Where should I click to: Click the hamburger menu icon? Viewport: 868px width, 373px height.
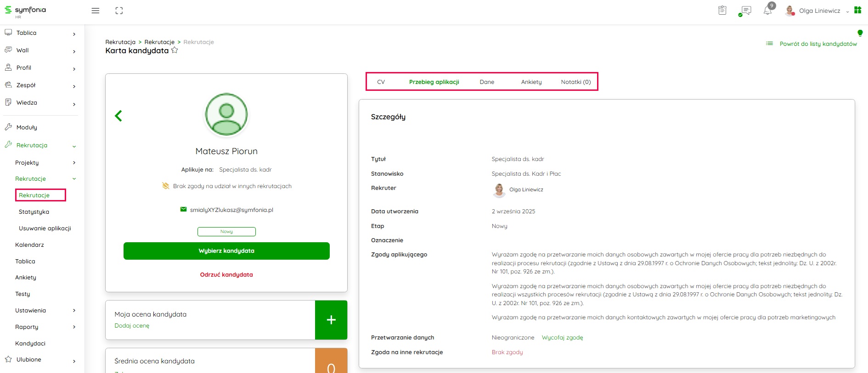click(x=96, y=11)
